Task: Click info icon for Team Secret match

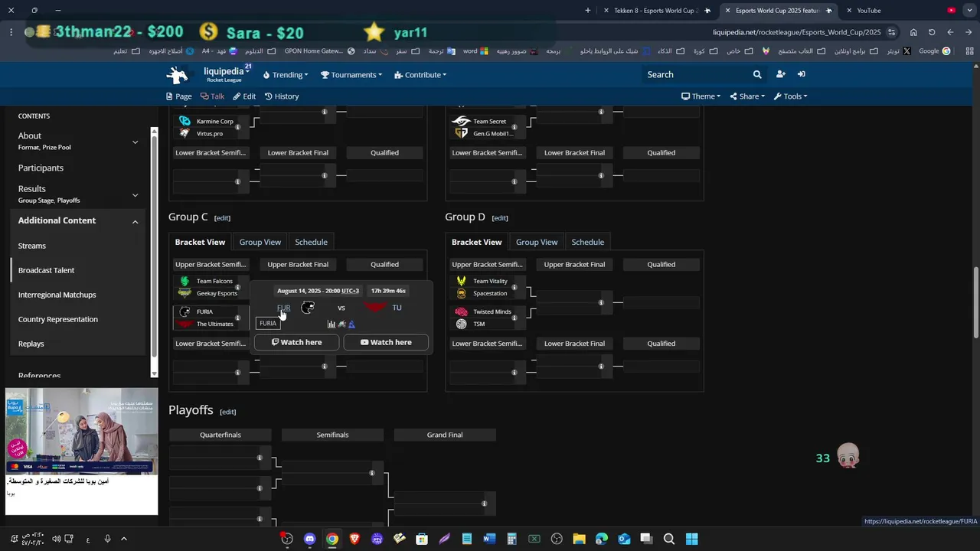Action: (x=514, y=127)
